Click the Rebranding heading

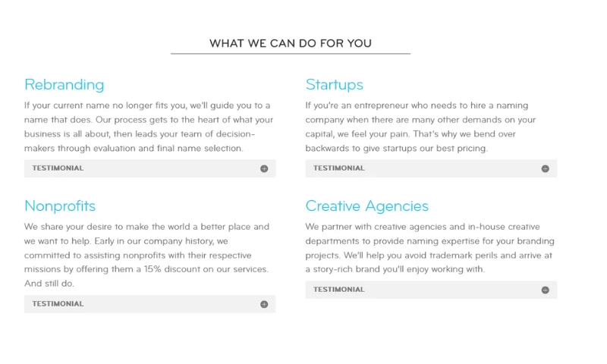[x=64, y=85]
